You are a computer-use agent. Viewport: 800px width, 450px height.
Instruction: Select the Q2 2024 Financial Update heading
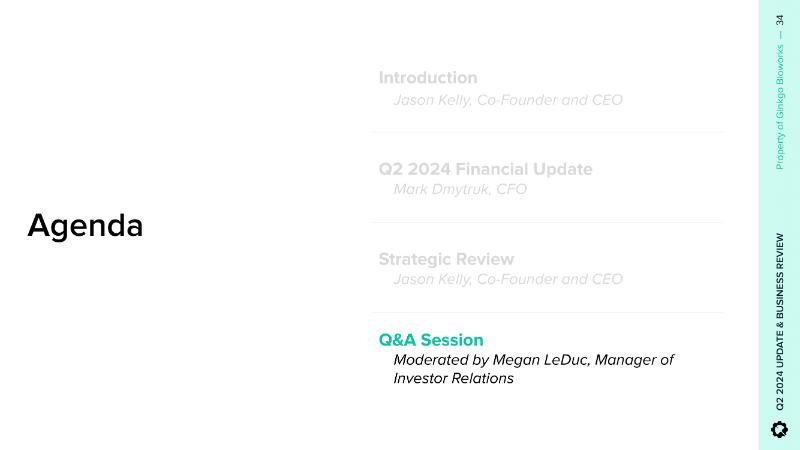pos(485,169)
